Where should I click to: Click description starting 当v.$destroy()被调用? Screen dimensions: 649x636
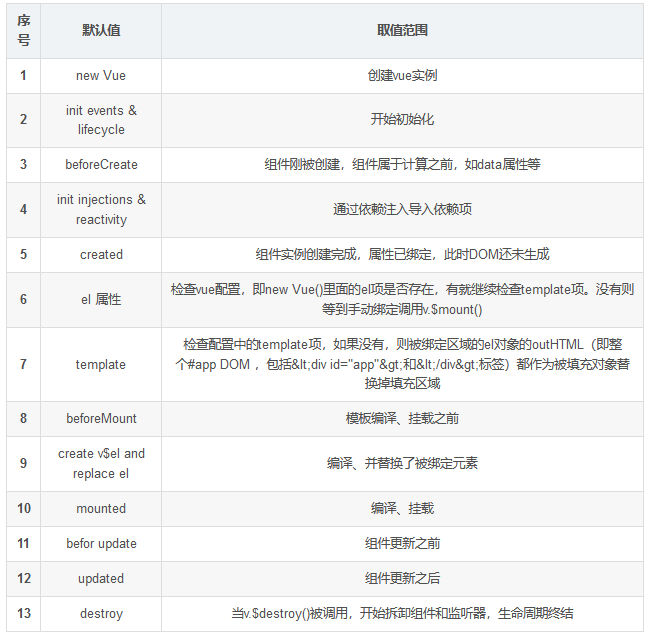coord(402,614)
